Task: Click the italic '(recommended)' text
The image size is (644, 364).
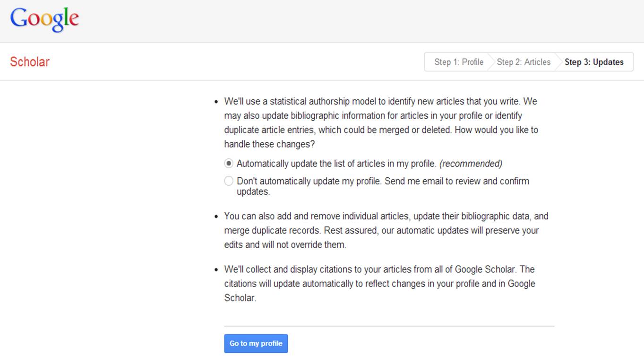Action: click(471, 164)
